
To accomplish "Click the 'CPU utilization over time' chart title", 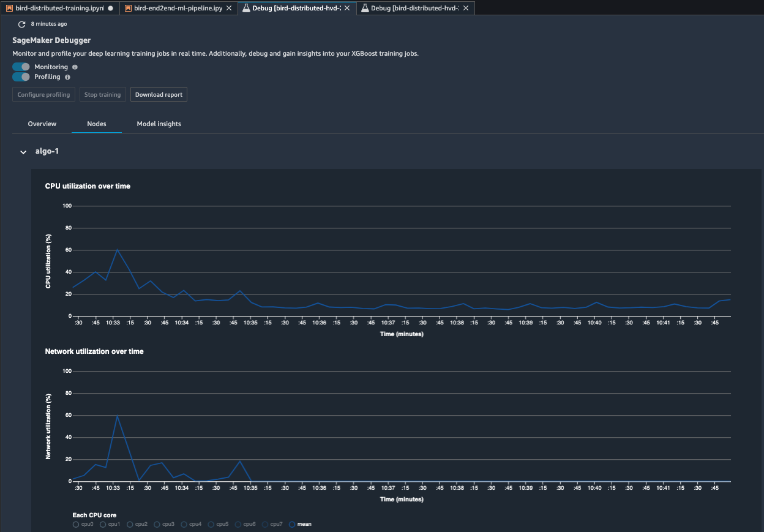I will click(x=88, y=185).
